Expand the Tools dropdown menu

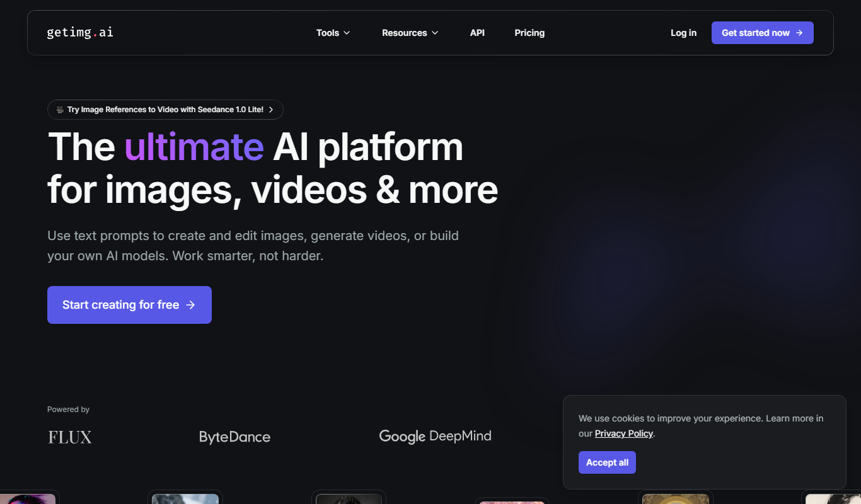tap(333, 33)
